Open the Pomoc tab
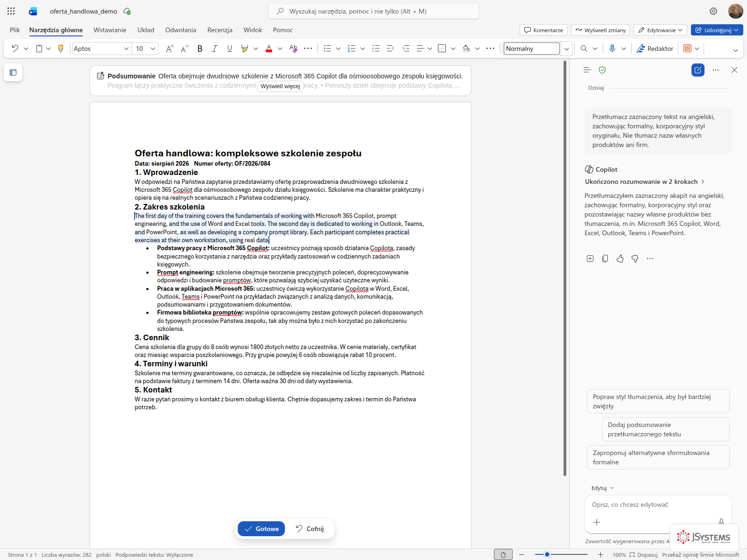 (x=283, y=30)
